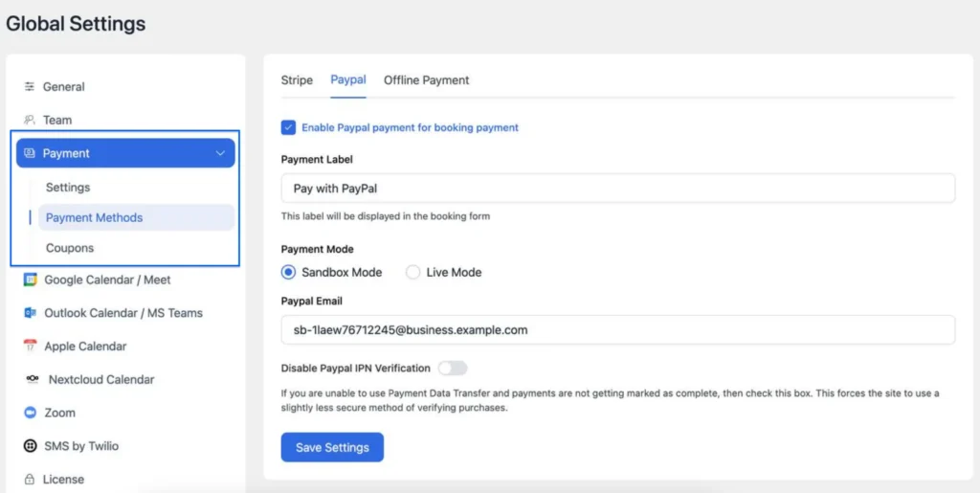Click the Google Calendar icon in sidebar

(30, 280)
